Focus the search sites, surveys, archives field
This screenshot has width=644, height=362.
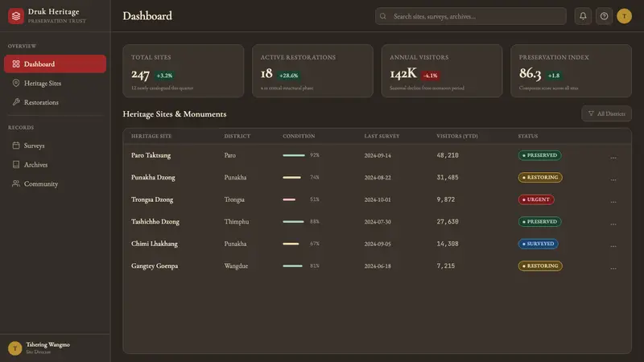click(471, 16)
